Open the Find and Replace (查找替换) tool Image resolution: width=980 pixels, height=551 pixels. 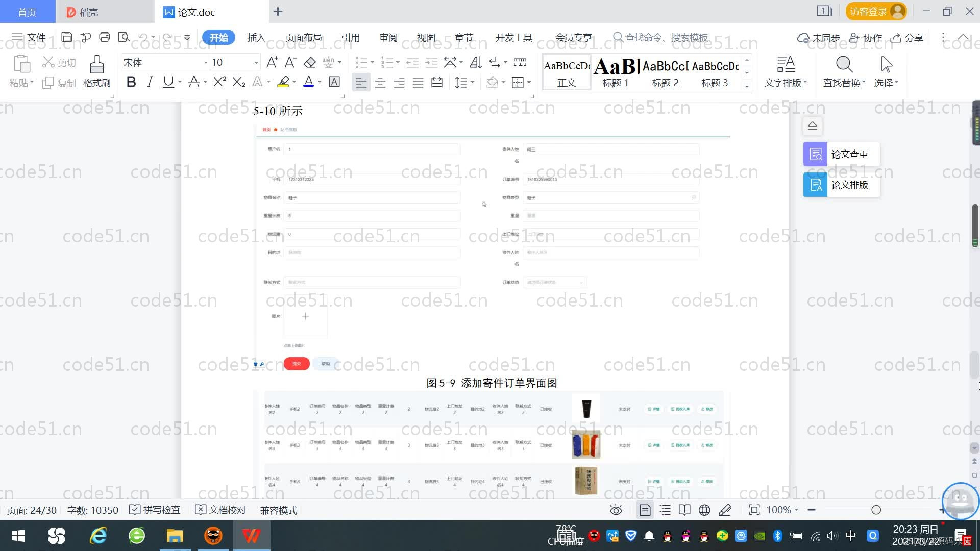click(x=843, y=71)
